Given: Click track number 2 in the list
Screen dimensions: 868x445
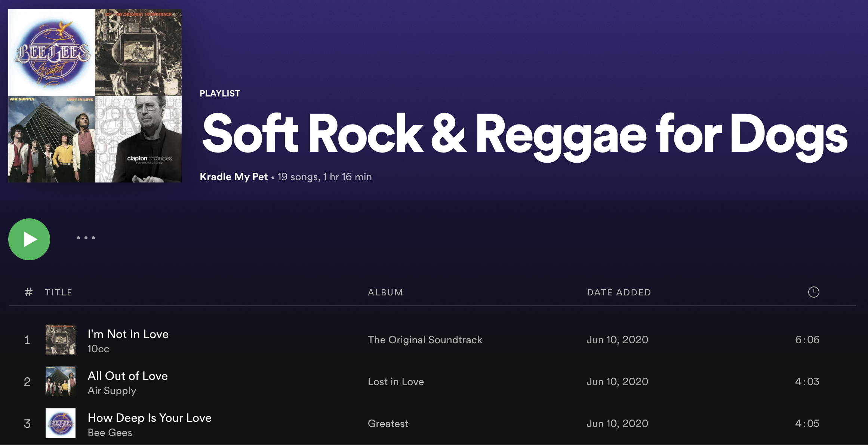Looking at the screenshot, I should (27, 381).
